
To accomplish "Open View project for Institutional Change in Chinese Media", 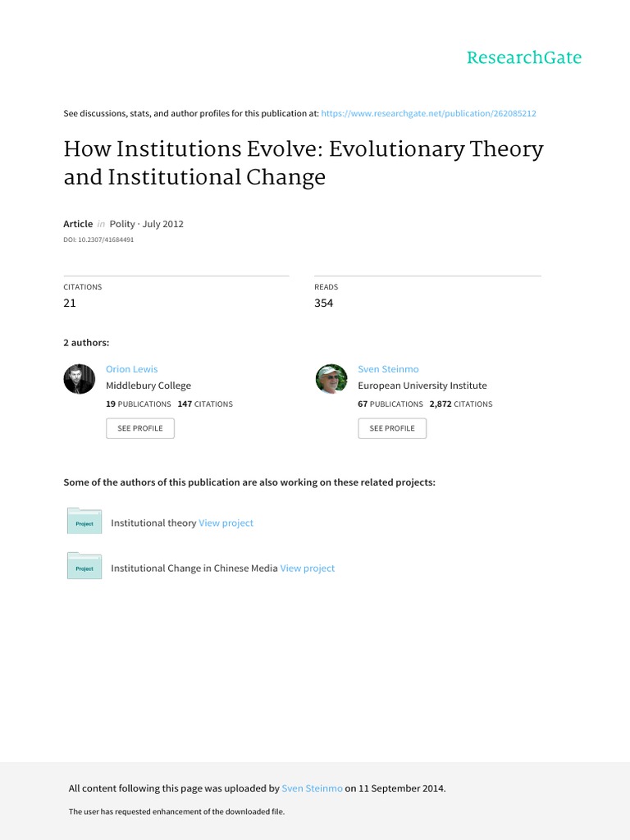I will point(308,568).
